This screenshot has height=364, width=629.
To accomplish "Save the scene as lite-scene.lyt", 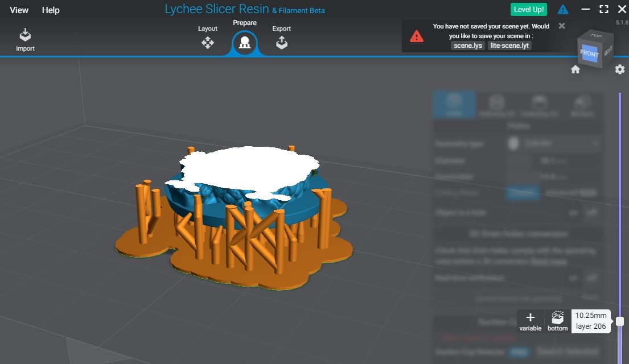I will coord(509,45).
